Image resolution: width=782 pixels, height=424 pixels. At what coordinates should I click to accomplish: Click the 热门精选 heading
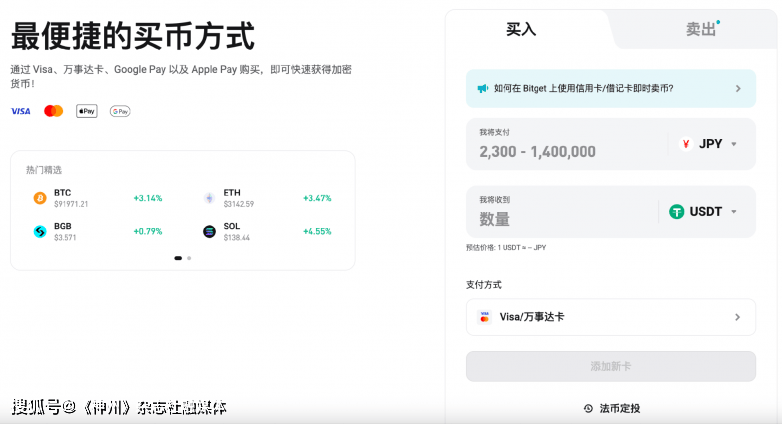(x=44, y=170)
